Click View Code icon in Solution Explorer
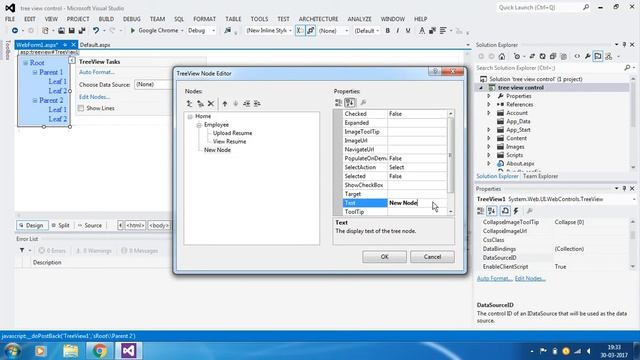This screenshot has width=640, height=360. (577, 56)
